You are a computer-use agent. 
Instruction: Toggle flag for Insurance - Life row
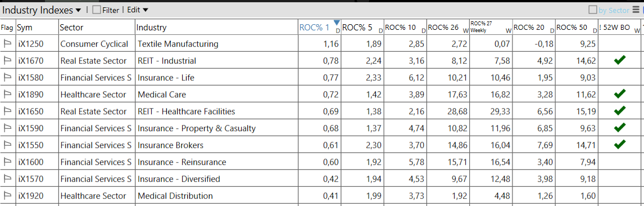click(x=7, y=78)
